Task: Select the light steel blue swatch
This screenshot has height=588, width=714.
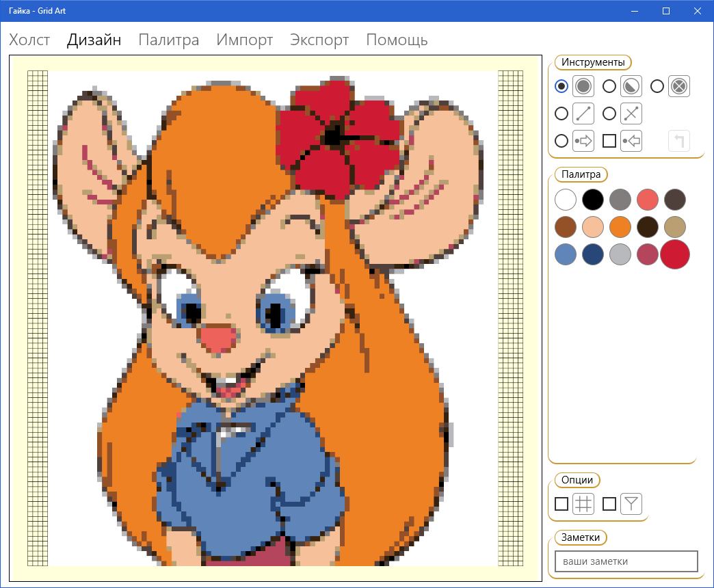Action: click(x=566, y=254)
